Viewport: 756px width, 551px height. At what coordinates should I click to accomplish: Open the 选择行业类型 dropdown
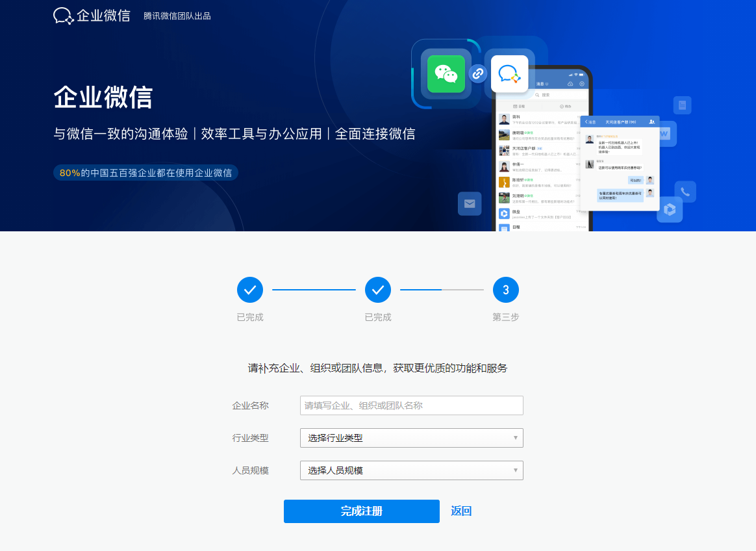click(412, 438)
